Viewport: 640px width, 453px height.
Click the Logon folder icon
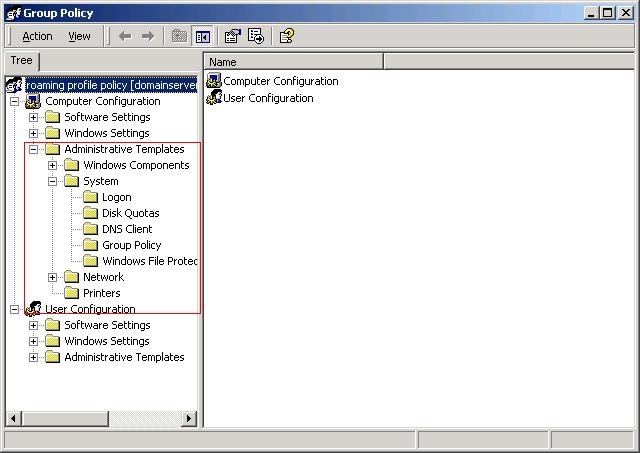click(x=90, y=197)
